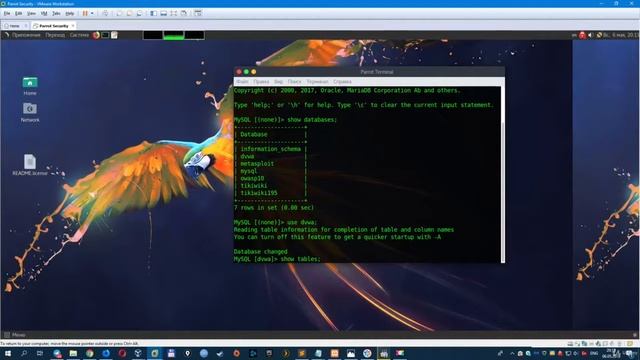The image size is (640, 360).
Task: Switch to the Home tab in VMware
Action: 15,26
